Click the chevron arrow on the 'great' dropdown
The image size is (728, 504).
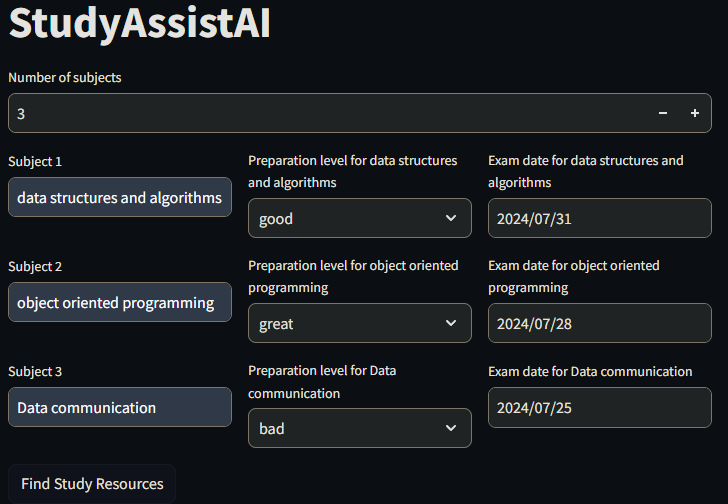click(x=450, y=323)
